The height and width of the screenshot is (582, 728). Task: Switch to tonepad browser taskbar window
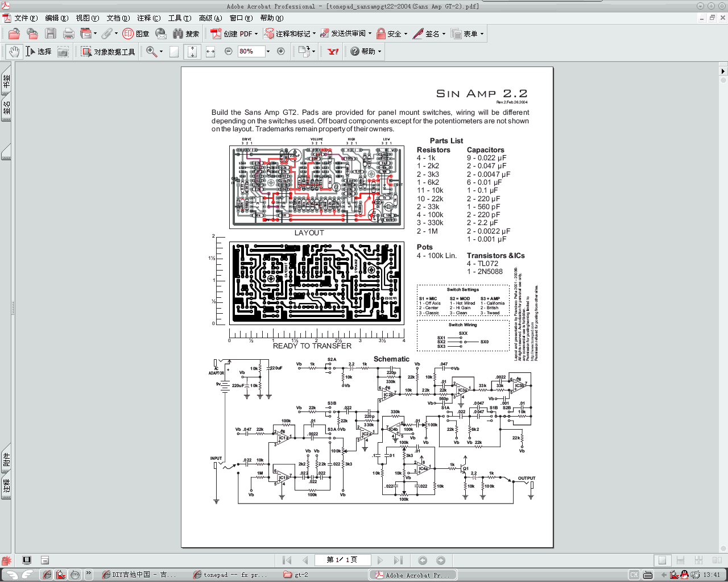tap(231, 575)
